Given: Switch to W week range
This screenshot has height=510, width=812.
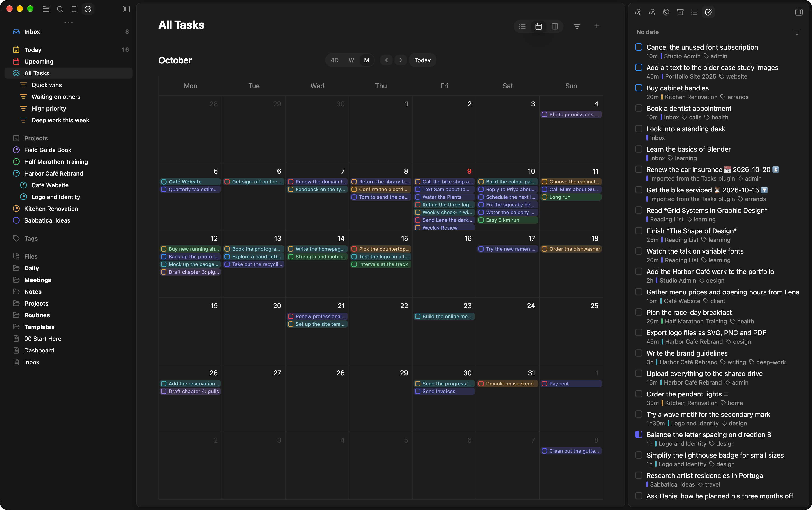Looking at the screenshot, I should pos(351,60).
